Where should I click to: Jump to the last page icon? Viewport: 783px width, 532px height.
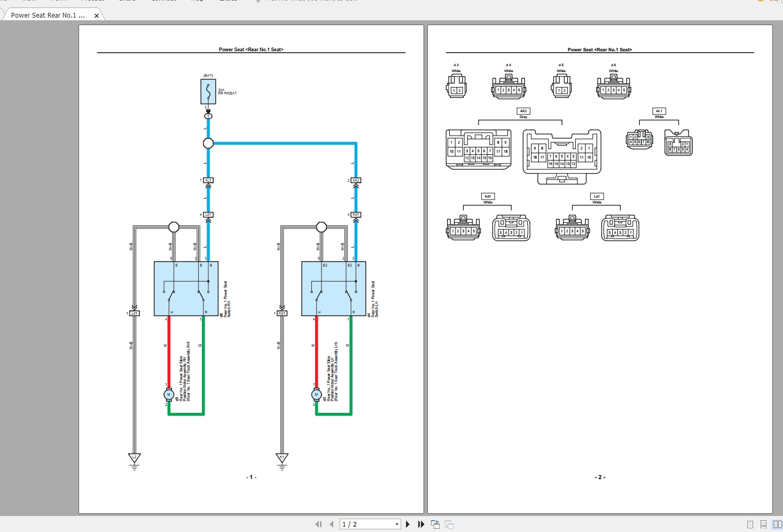pyautogui.click(x=421, y=524)
